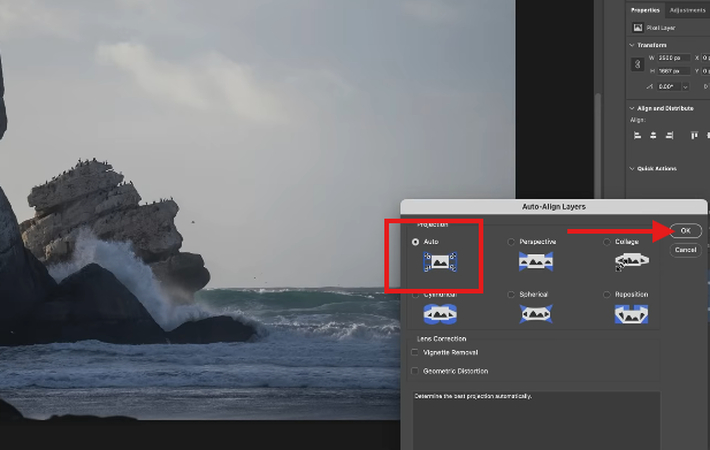Screen dimensions: 710x450
Task: Enable the Geometric Distortion checkbox
Action: point(415,371)
